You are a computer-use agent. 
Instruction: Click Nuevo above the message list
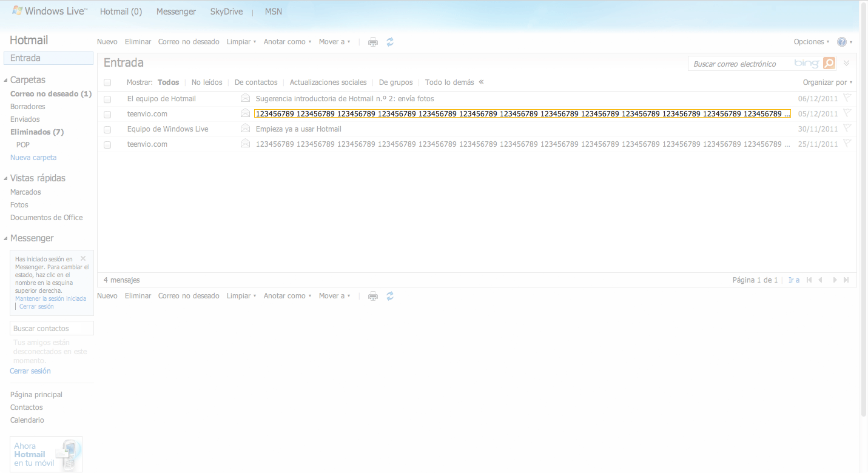[x=107, y=42]
